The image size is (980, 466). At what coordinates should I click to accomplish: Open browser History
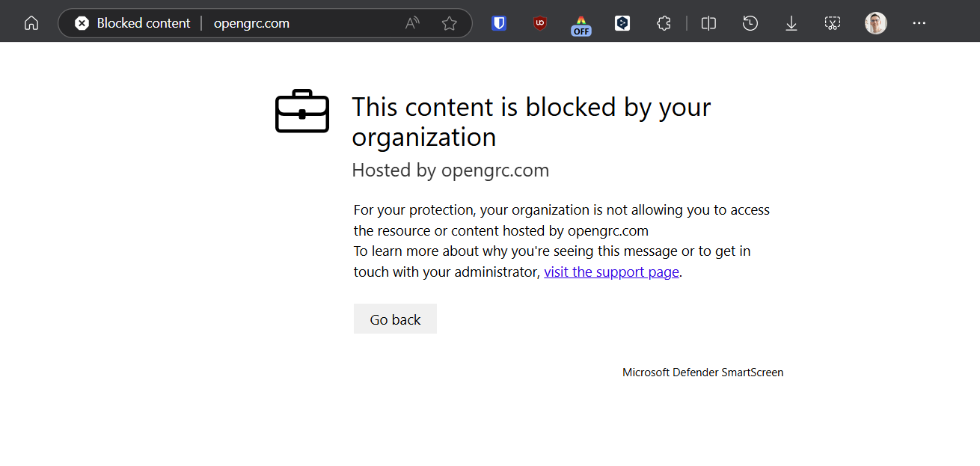click(750, 23)
